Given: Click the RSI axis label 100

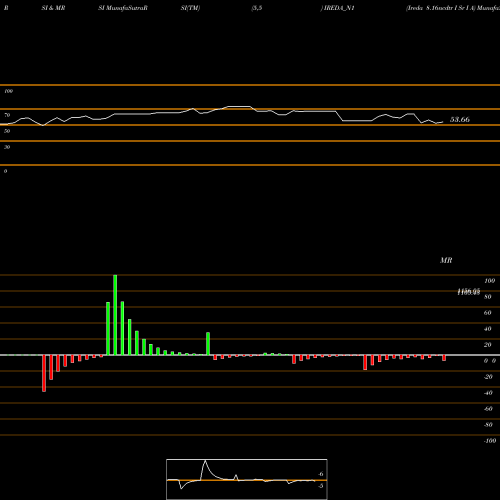Looking at the screenshot, I should [x=8, y=91].
